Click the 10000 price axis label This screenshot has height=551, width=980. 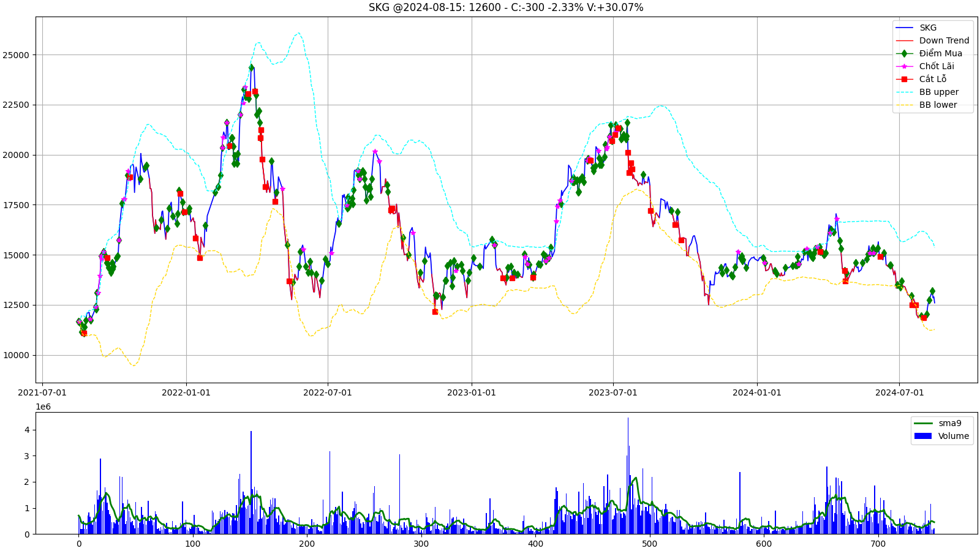[x=15, y=355]
